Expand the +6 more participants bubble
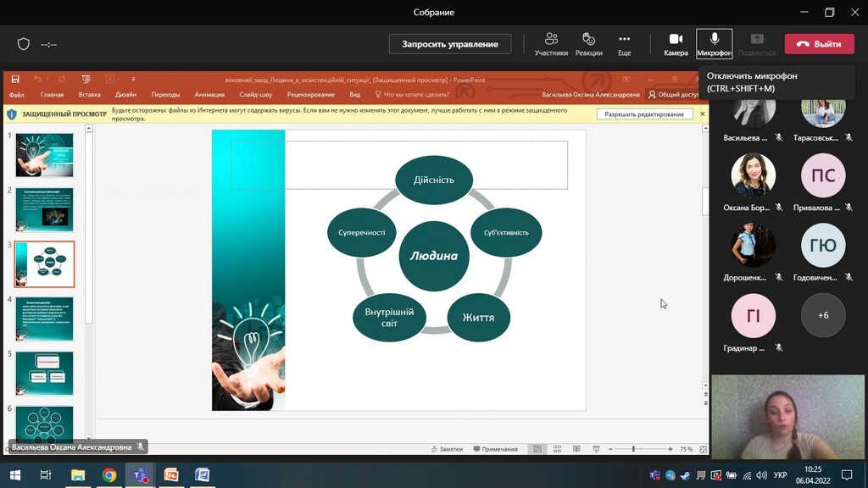 pos(822,315)
